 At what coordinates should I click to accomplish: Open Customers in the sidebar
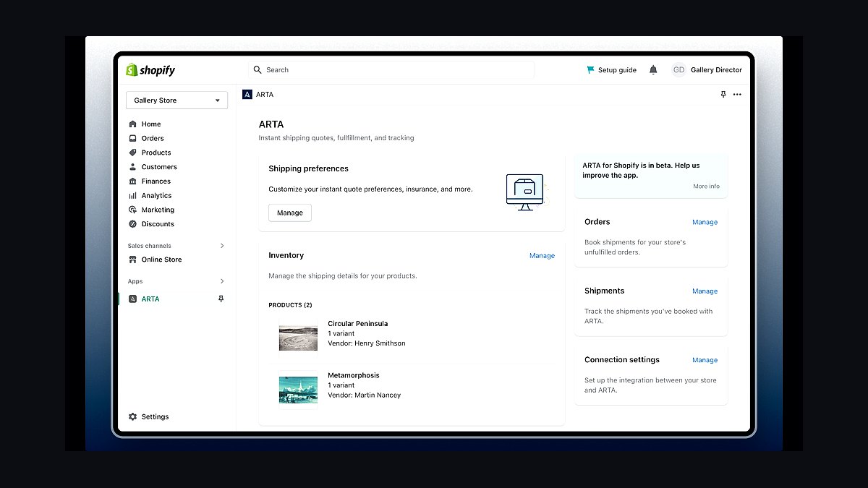(x=159, y=167)
